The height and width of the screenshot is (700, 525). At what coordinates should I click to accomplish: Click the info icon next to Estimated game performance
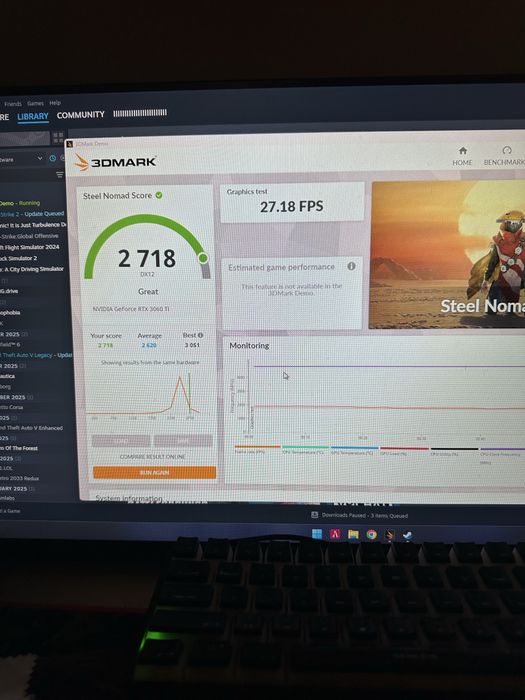point(351,266)
